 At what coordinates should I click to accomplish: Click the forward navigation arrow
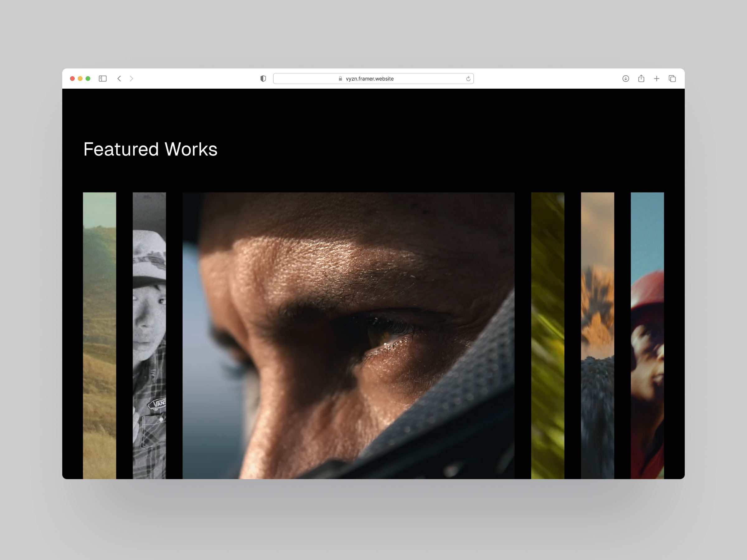click(131, 79)
